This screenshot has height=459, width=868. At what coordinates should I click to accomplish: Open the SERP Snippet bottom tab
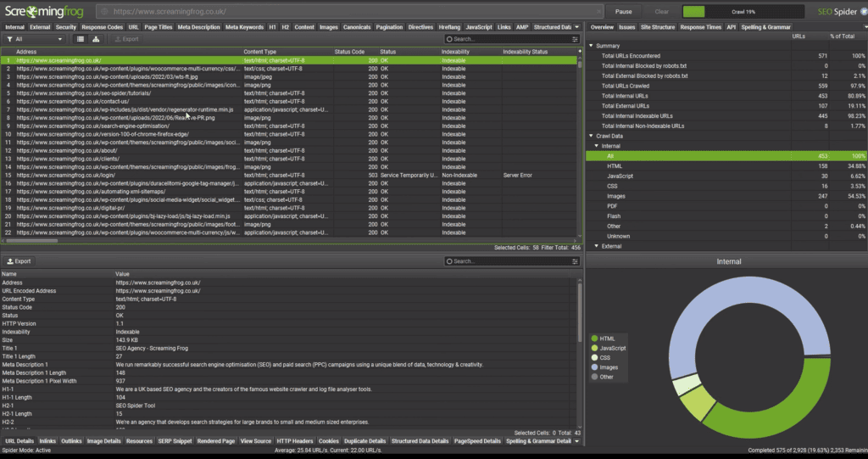click(174, 441)
